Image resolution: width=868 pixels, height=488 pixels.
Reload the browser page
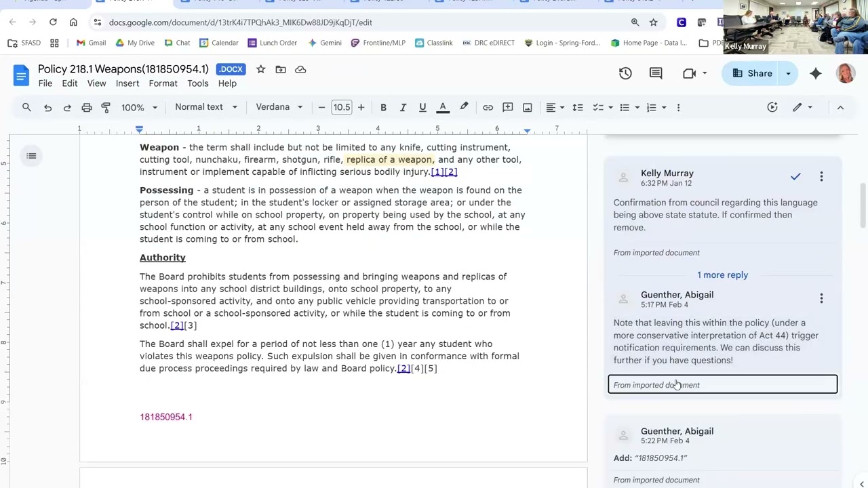coord(53,22)
